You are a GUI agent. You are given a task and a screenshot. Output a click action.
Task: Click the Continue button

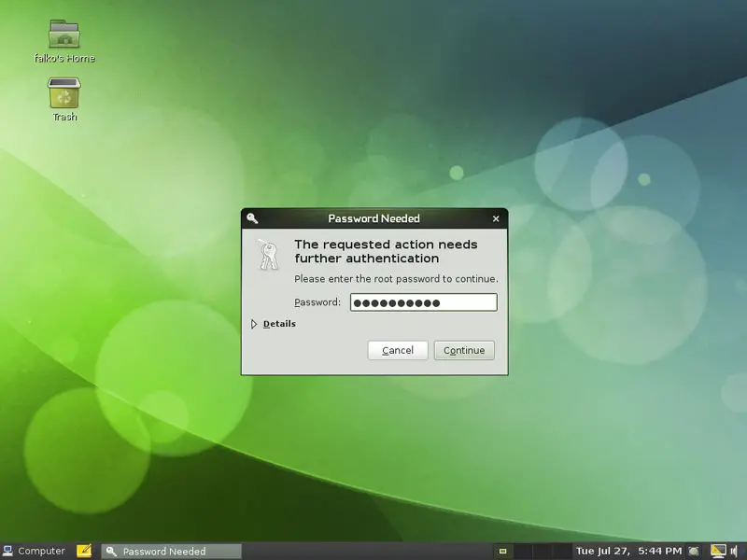(x=464, y=351)
